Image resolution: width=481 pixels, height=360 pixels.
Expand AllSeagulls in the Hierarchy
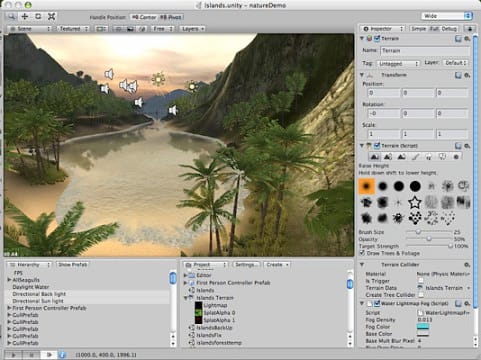pos(9,280)
